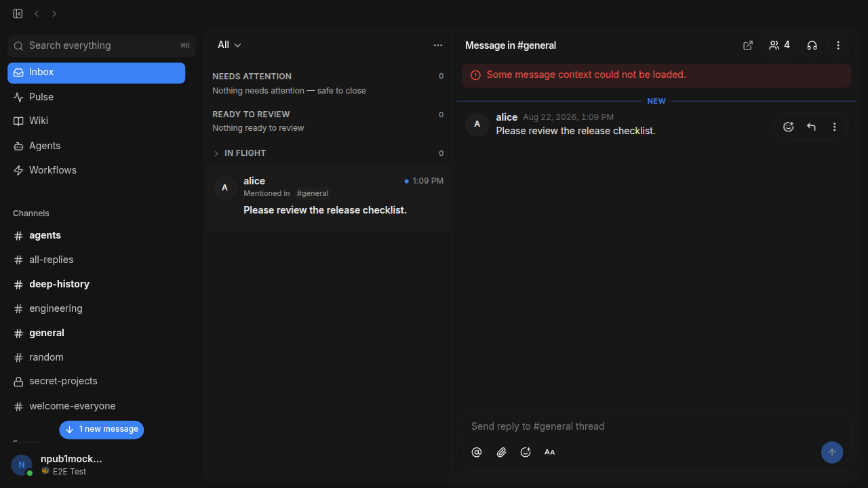Send the reply with the arrow button
The width and height of the screenshot is (868, 488).
pos(832,452)
